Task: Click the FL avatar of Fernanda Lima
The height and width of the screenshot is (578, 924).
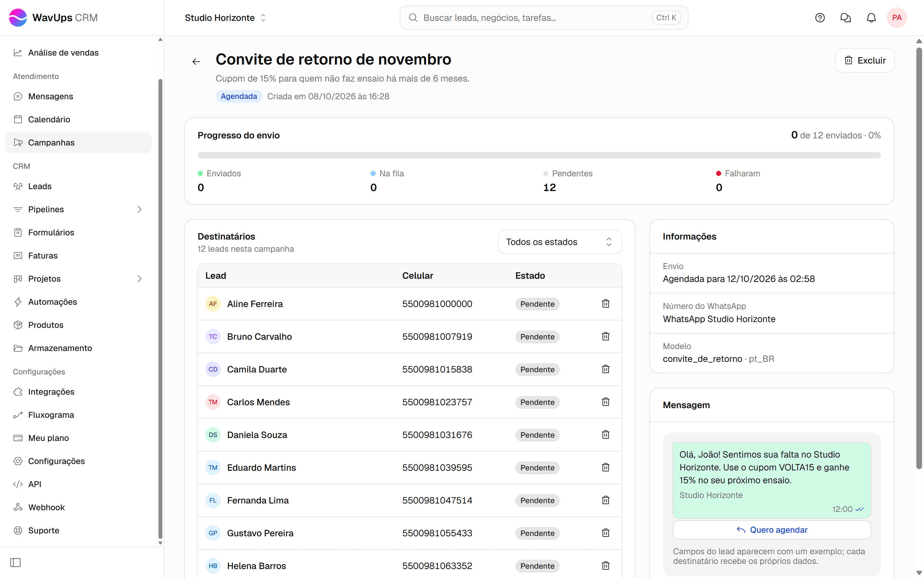Action: click(213, 500)
